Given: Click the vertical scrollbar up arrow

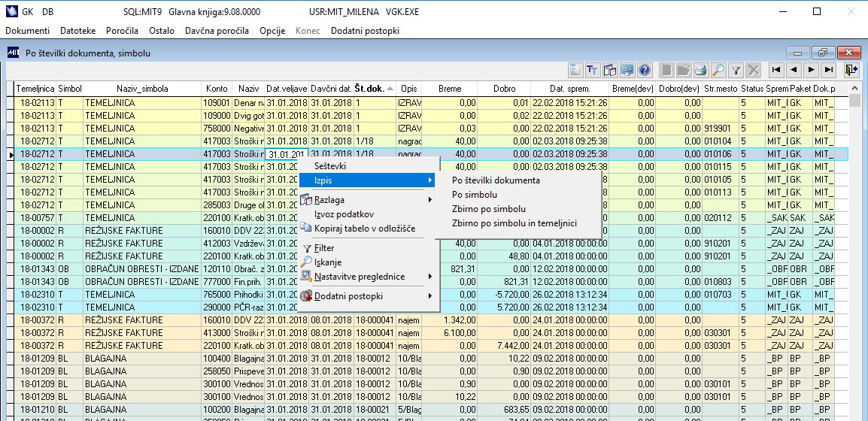Looking at the screenshot, I should coord(855,89).
